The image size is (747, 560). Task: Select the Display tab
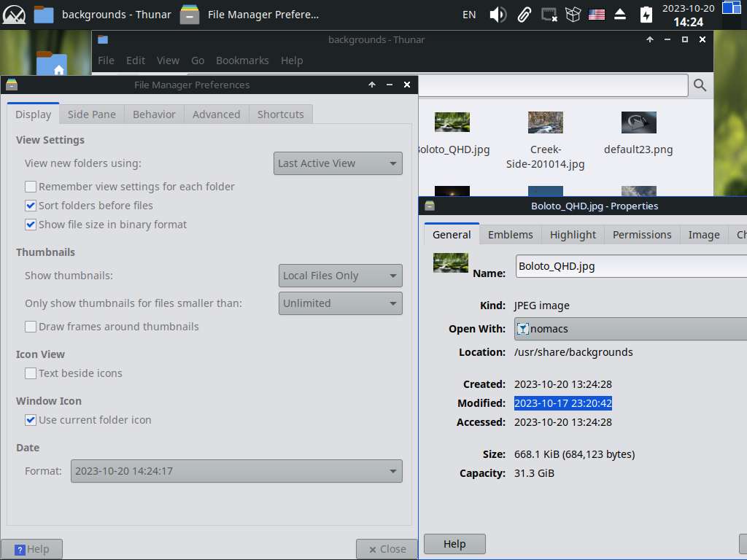coord(34,114)
